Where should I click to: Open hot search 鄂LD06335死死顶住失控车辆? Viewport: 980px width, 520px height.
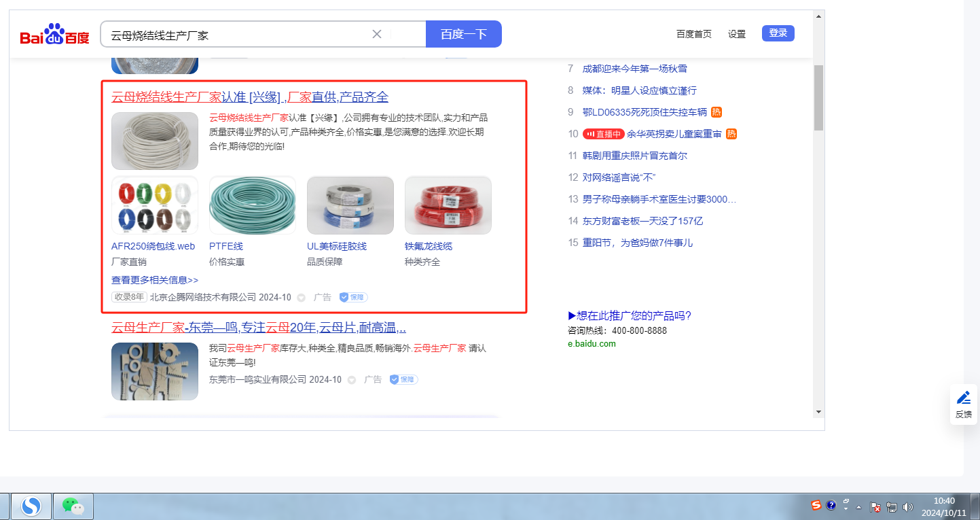click(645, 112)
